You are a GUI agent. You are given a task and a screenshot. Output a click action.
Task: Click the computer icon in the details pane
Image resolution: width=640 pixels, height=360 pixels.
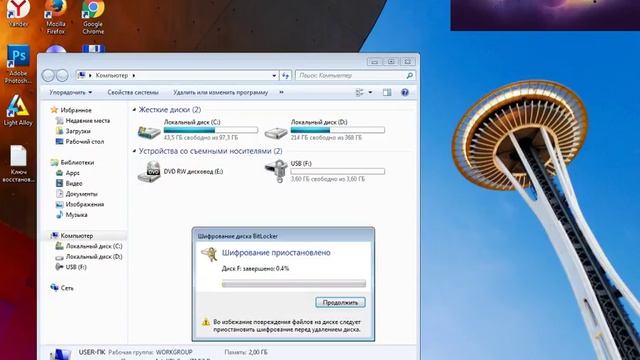[x=60, y=353]
